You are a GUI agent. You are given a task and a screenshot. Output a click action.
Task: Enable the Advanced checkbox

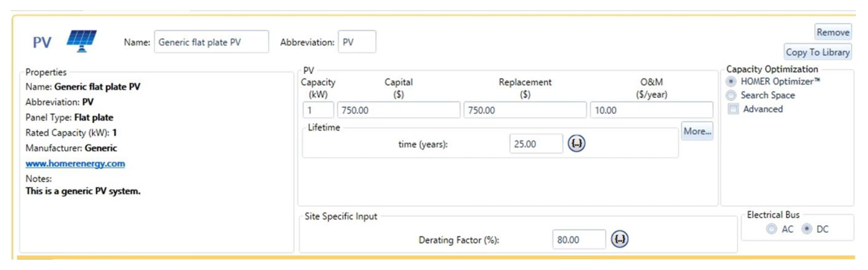click(x=733, y=109)
